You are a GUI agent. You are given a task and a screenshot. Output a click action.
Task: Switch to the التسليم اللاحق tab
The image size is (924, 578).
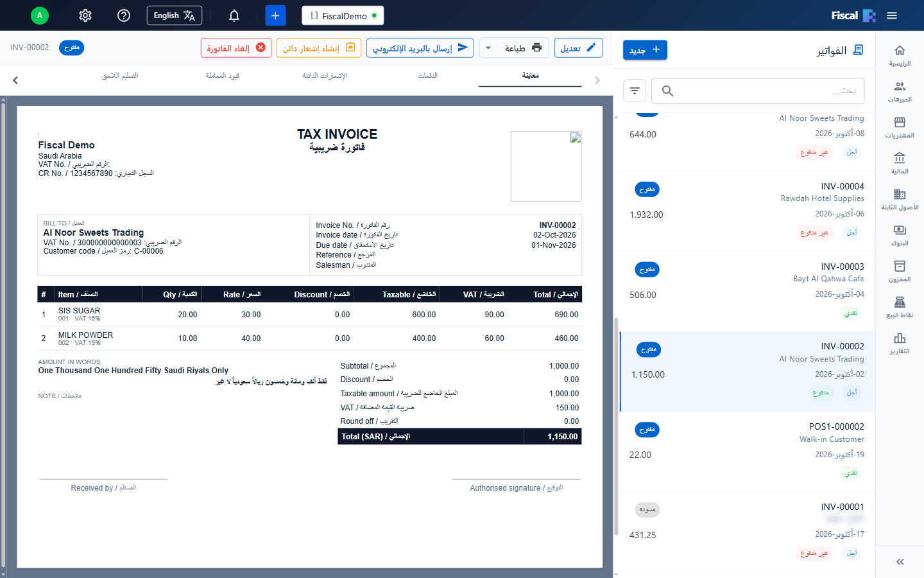coord(120,76)
